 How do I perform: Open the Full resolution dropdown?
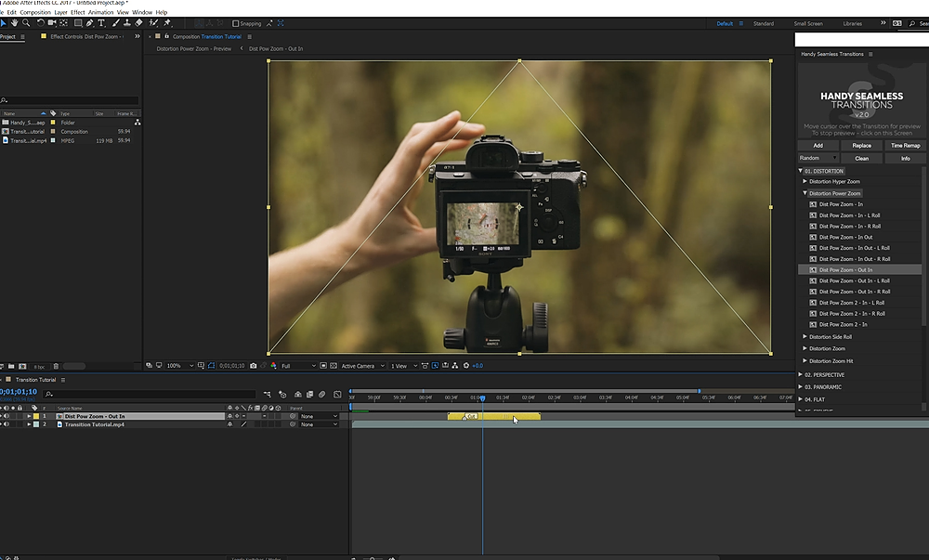[x=298, y=366]
